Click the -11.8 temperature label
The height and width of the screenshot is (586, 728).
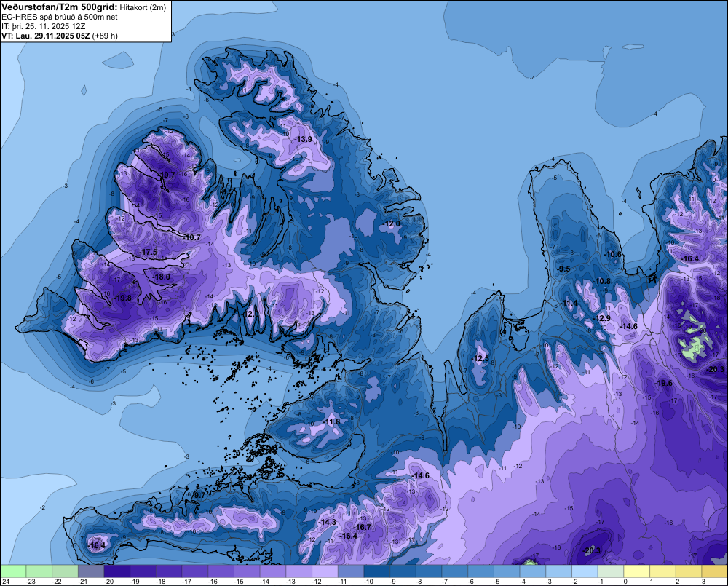tap(333, 421)
